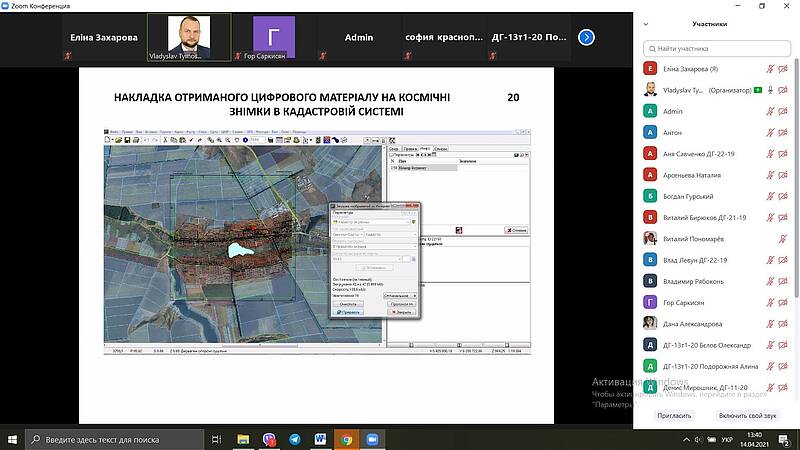Select Денис Мирошник, ДГ-11-20 participant row
Viewport: 800px width, 450px height.
point(716,388)
